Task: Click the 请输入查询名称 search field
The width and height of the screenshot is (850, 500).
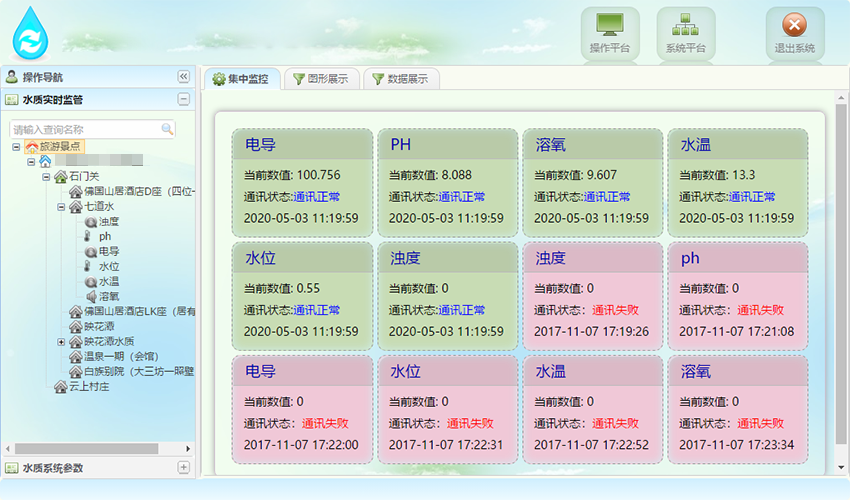Action: pyautogui.click(x=85, y=129)
